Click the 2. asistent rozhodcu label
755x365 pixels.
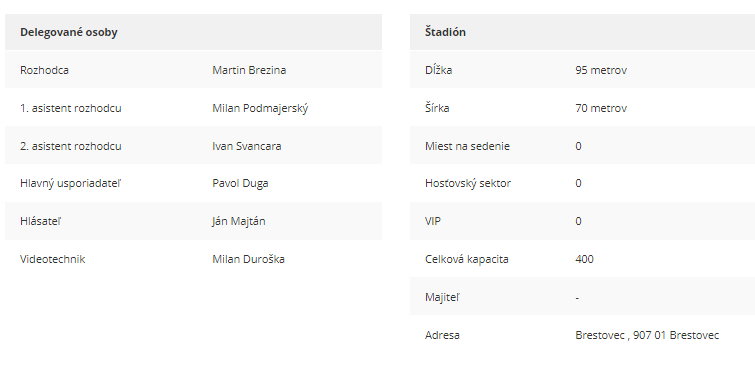(x=71, y=146)
